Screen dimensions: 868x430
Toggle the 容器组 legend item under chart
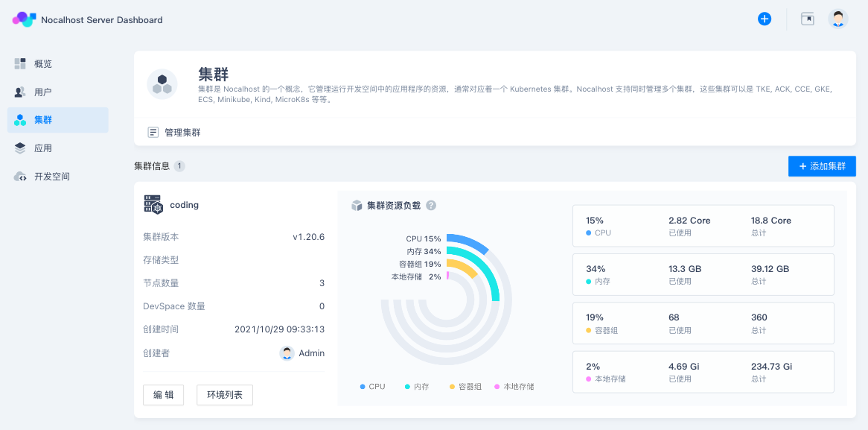coord(465,386)
